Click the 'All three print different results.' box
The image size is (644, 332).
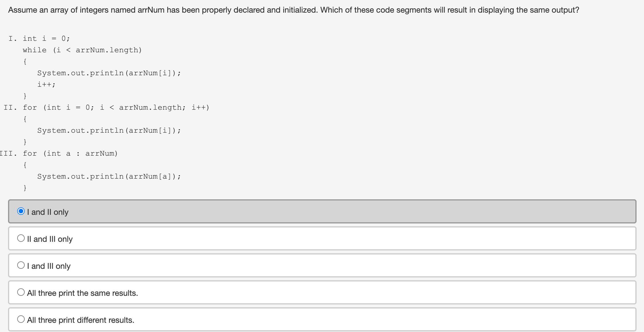pyautogui.click(x=322, y=319)
